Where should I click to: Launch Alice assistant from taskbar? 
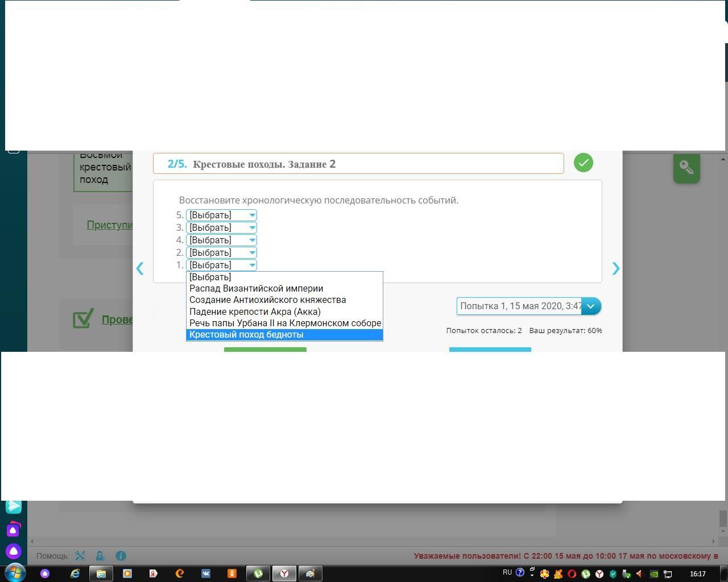tap(45, 573)
